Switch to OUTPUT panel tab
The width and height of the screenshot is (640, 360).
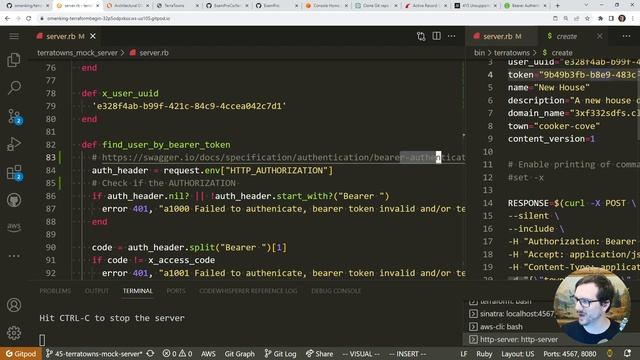coord(97,291)
